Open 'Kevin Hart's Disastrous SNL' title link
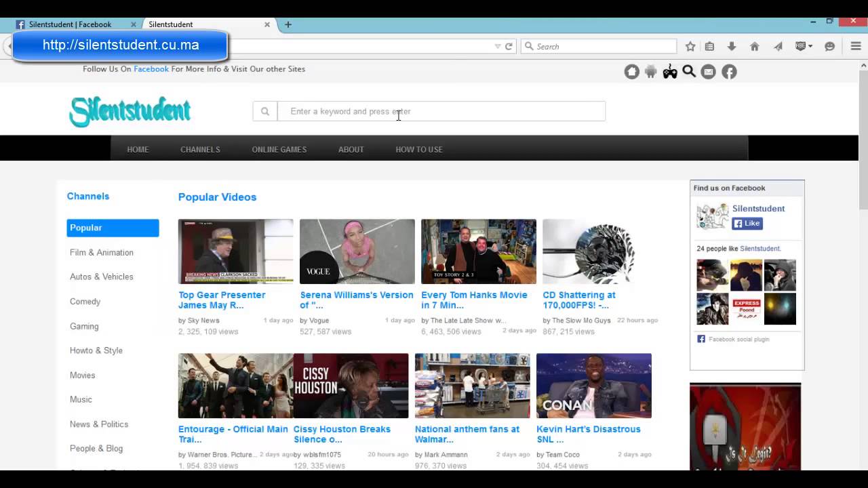868x488 pixels. point(589,434)
